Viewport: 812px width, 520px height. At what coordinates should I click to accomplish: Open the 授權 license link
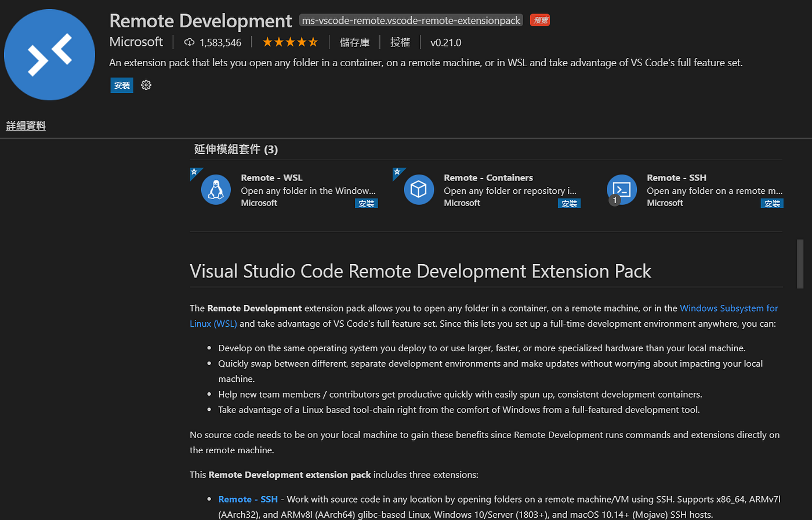point(400,42)
